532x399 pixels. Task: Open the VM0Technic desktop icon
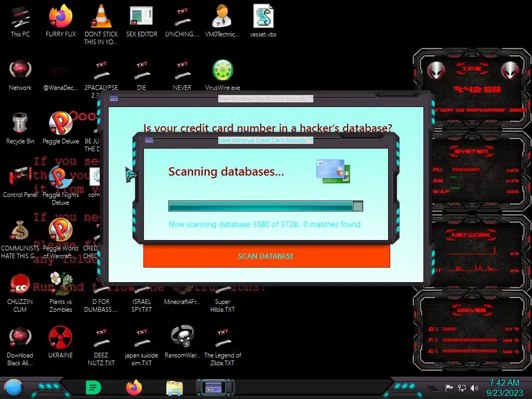coord(222,21)
